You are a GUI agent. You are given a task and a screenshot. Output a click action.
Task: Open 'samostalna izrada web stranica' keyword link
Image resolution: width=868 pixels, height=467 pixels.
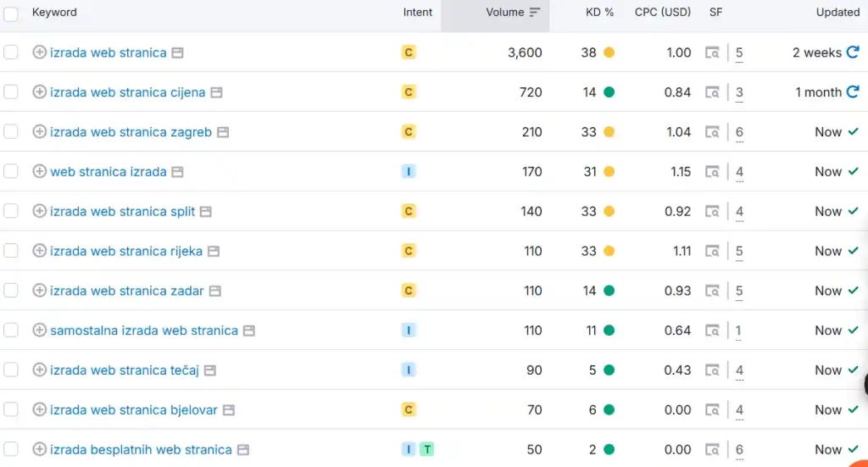click(143, 331)
